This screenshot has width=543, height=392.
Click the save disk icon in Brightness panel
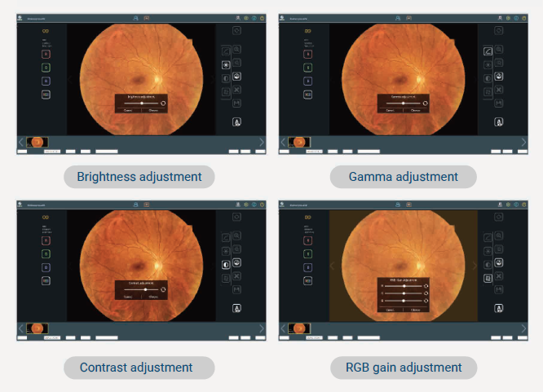[x=237, y=104]
